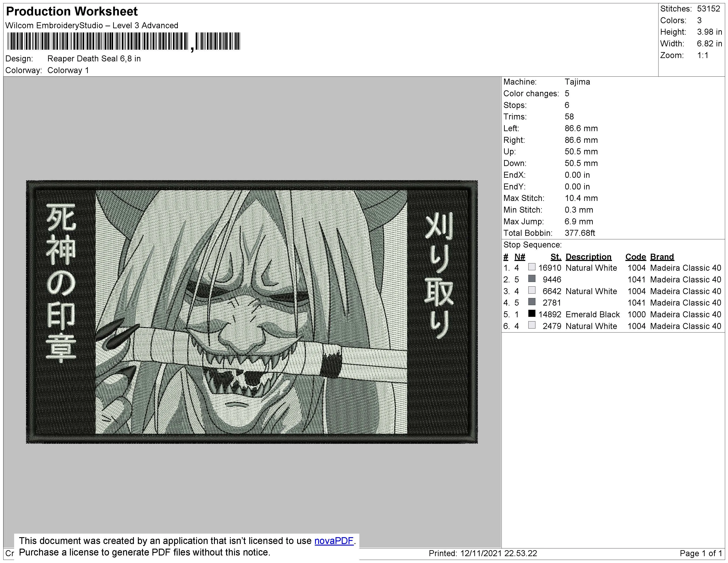728x563 pixels.
Task: Click 'Wilcom EmbroideryStudio – Level 3 Advanced' text
Action: pyautogui.click(x=92, y=26)
